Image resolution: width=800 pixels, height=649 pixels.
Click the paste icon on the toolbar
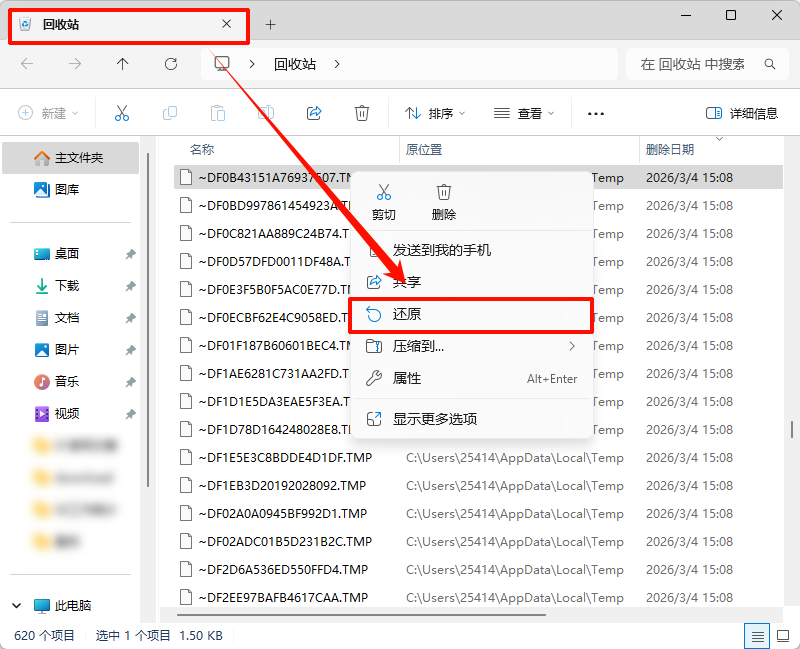218,113
